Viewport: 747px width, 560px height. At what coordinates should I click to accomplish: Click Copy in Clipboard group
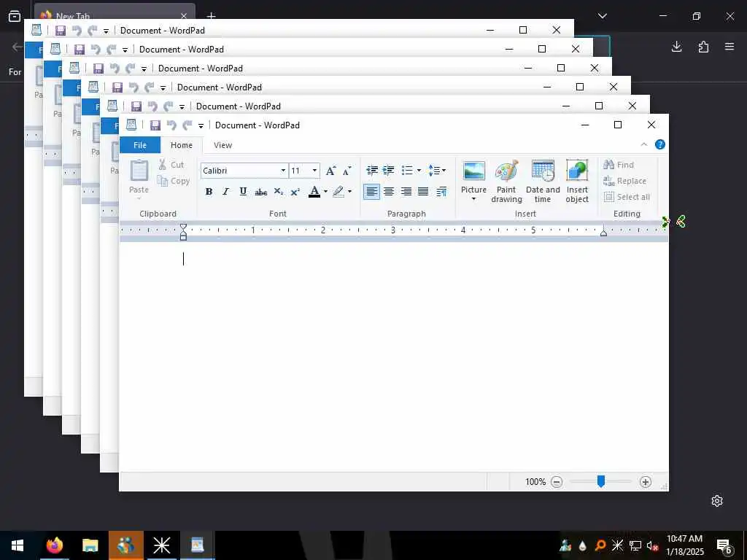(174, 181)
